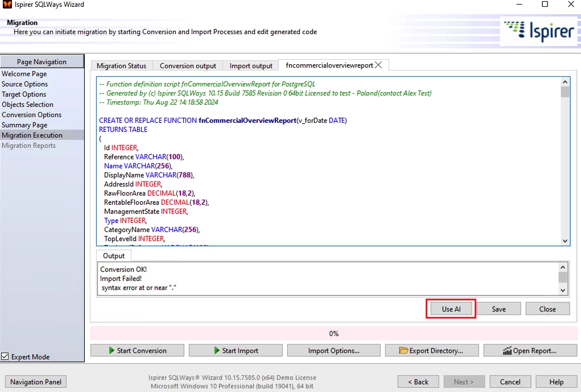Screen dimensions: 581x392
Task: Click the CREATE OR REPLACE FUNCTION line in the editor
Action: (222, 121)
